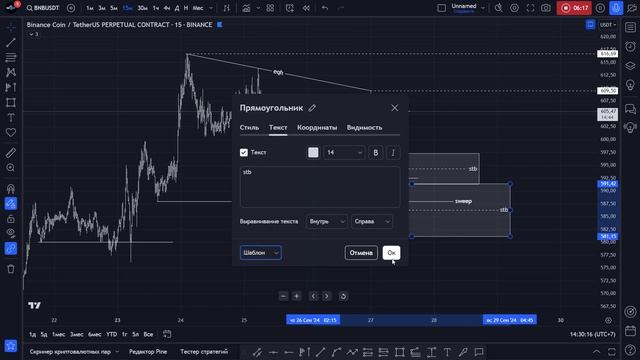
Task: Select the trend line drawing tool
Action: pos(11,42)
